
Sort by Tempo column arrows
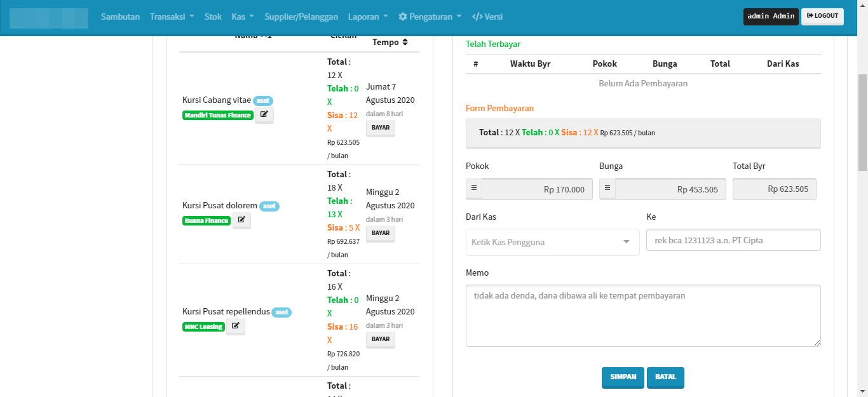click(405, 42)
